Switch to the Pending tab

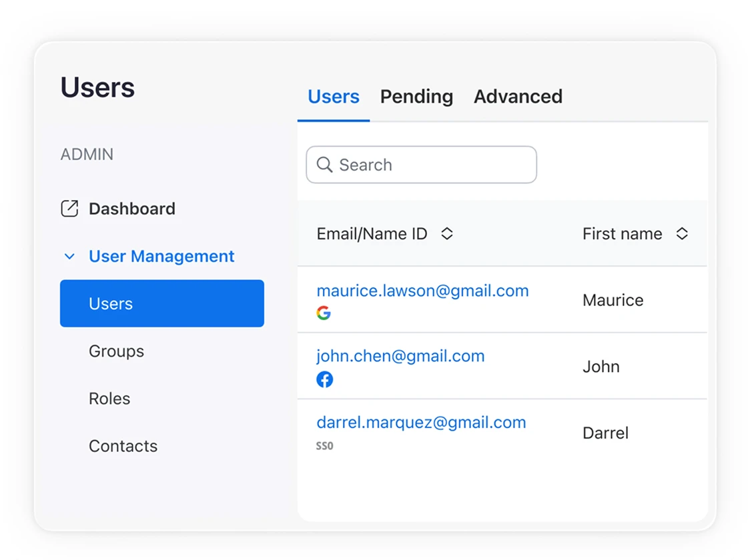(x=416, y=97)
